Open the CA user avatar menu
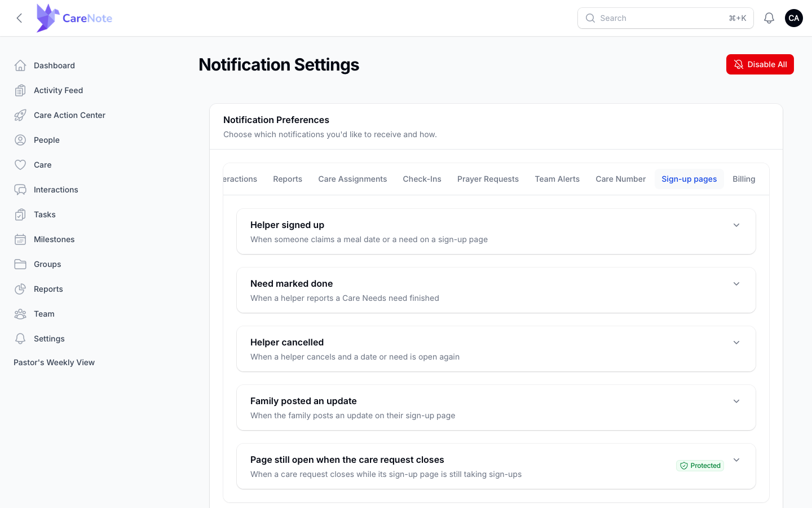Screen dimensions: 812x508 click(794, 18)
